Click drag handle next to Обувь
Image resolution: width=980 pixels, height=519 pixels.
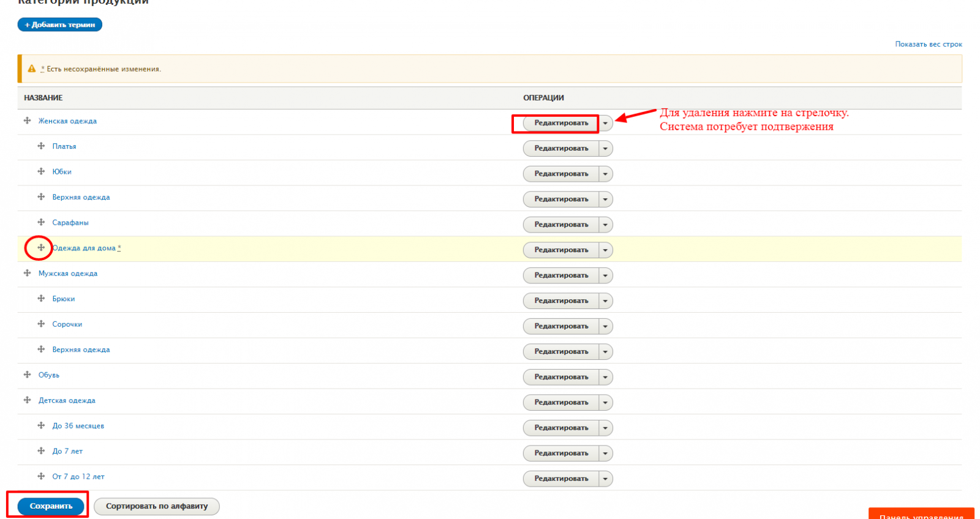tap(27, 375)
